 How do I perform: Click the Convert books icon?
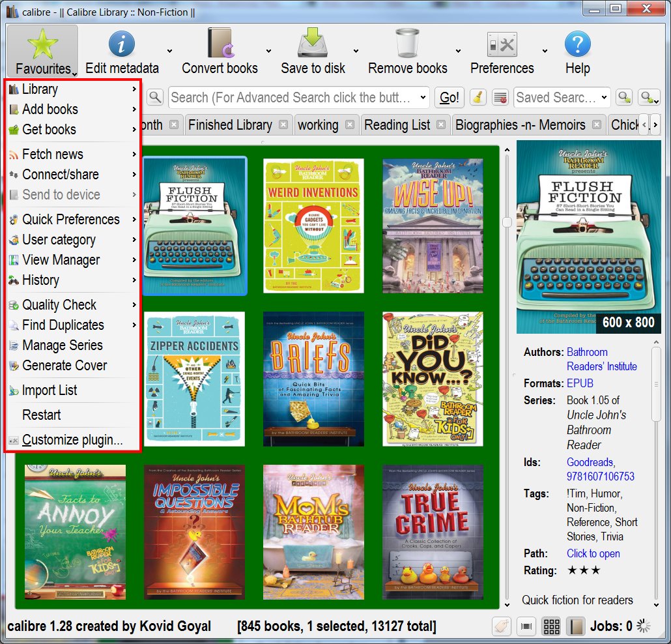tap(220, 43)
